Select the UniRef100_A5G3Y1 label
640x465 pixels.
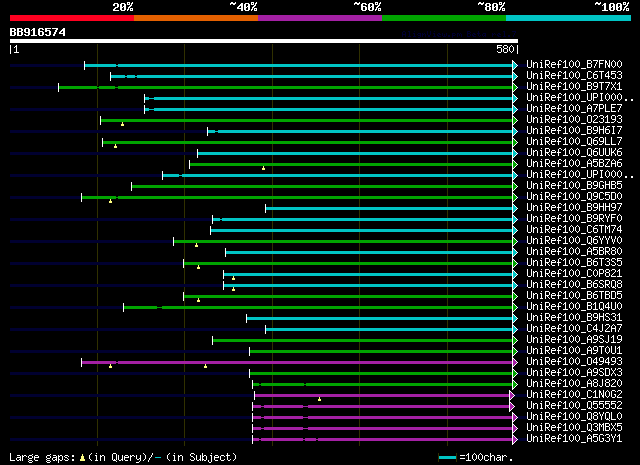pyautogui.click(x=574, y=439)
